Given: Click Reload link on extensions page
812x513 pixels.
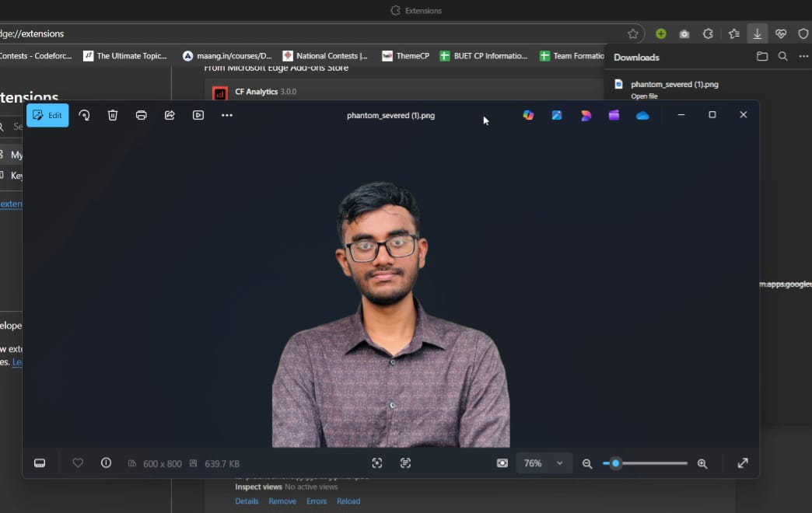Looking at the screenshot, I should (x=348, y=501).
